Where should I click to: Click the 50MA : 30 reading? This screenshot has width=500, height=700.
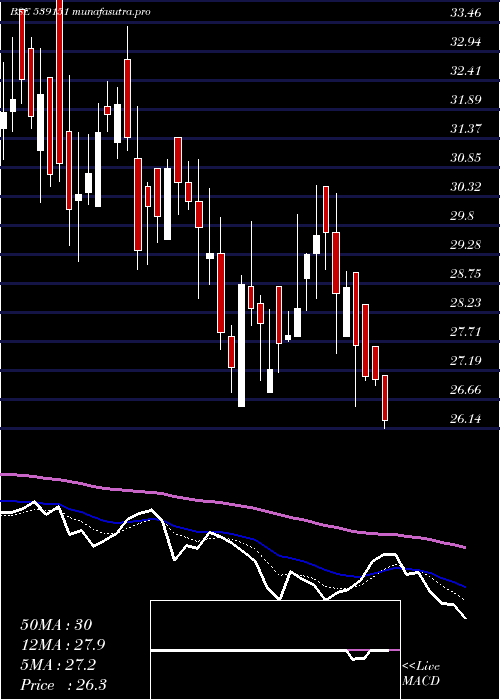tap(56, 625)
